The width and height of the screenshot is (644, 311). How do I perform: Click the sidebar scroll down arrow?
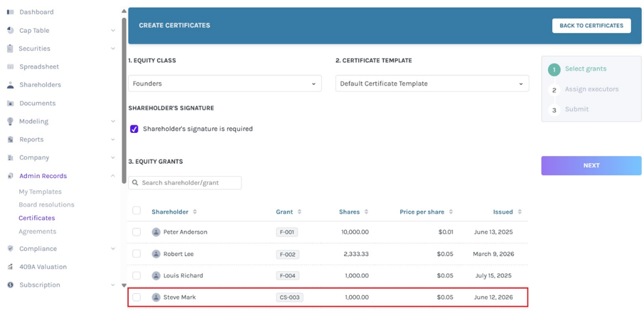coord(124,285)
